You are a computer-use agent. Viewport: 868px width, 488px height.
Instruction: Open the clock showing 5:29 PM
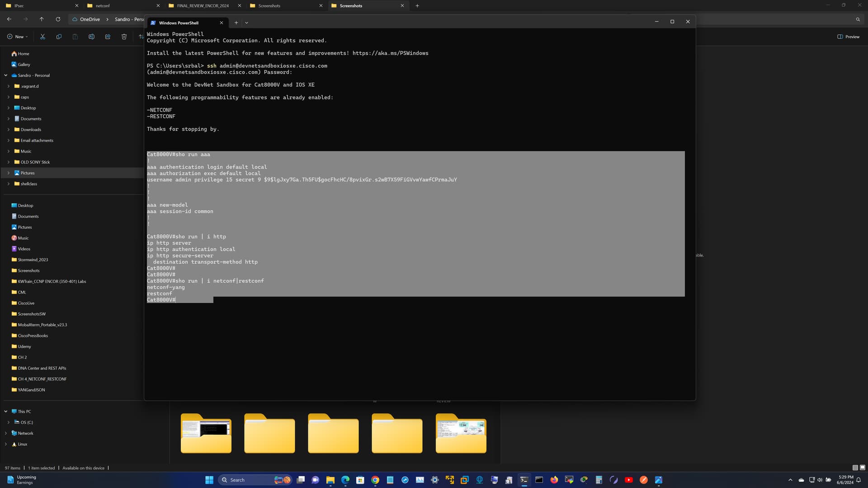844,480
